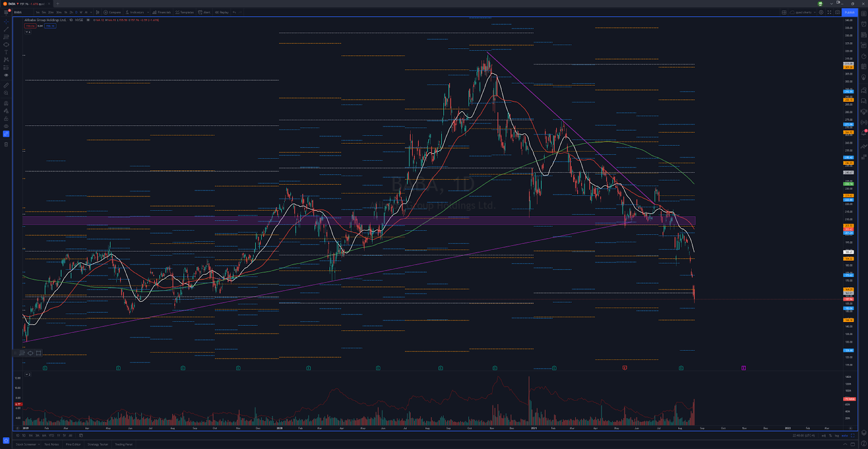Open new browser tab with plus button

(x=58, y=4)
